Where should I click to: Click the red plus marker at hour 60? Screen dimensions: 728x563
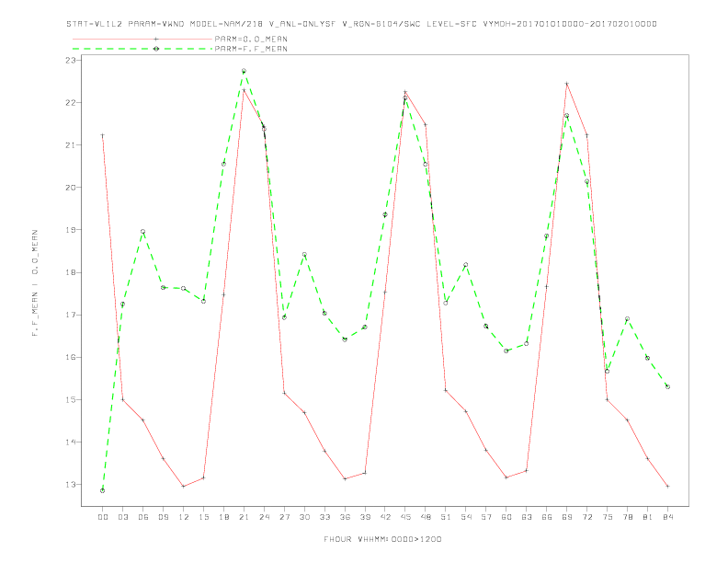click(x=506, y=477)
